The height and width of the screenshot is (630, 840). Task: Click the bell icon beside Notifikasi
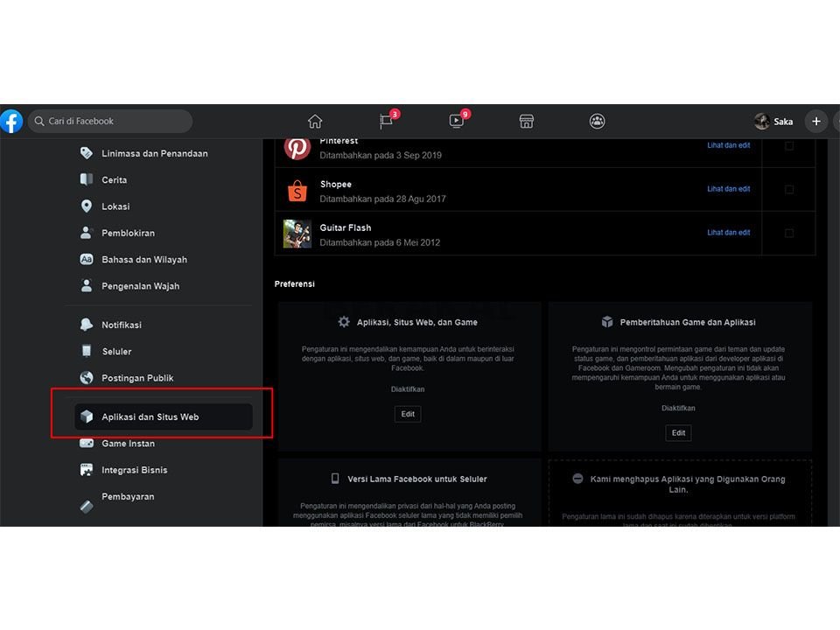coord(87,325)
